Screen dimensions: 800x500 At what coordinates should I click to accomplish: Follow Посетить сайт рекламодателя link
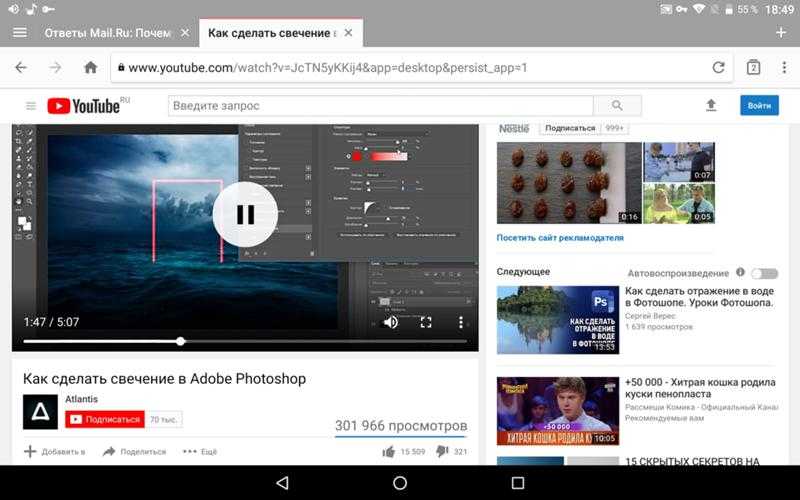coord(560,237)
